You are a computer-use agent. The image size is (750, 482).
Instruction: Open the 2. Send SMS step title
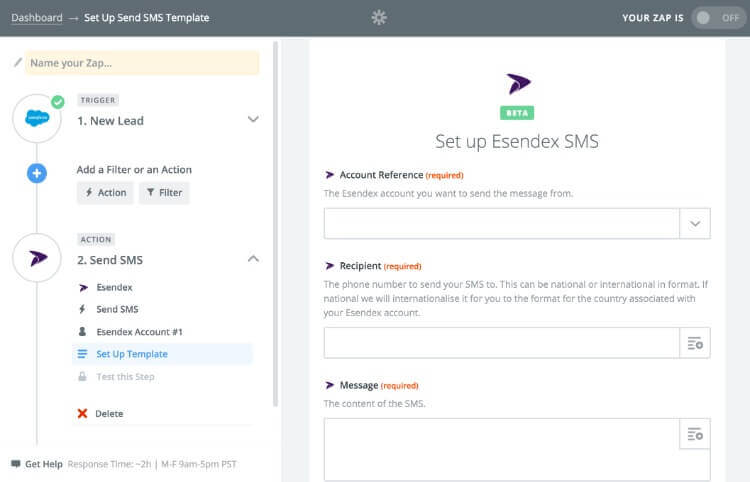(110, 260)
